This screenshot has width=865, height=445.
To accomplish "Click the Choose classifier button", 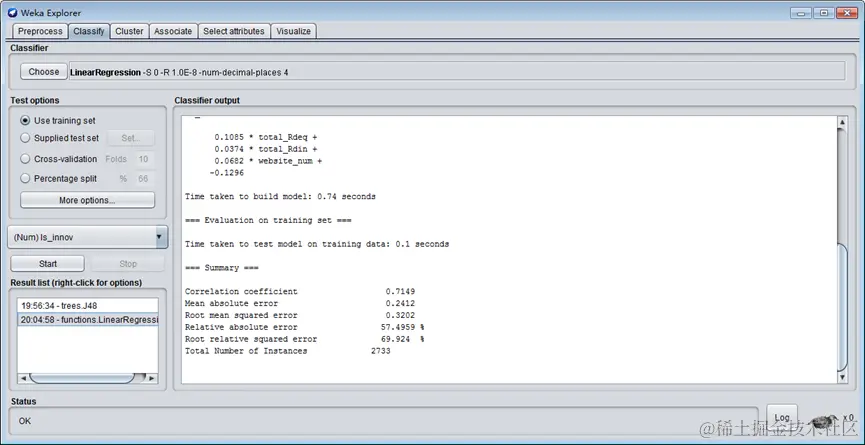I will pyautogui.click(x=44, y=72).
